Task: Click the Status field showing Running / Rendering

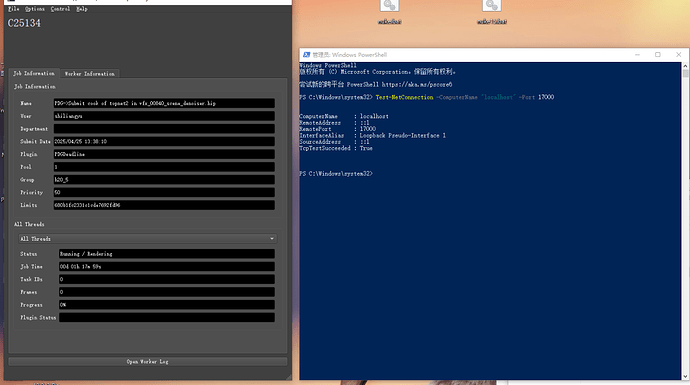Action: click(167, 254)
